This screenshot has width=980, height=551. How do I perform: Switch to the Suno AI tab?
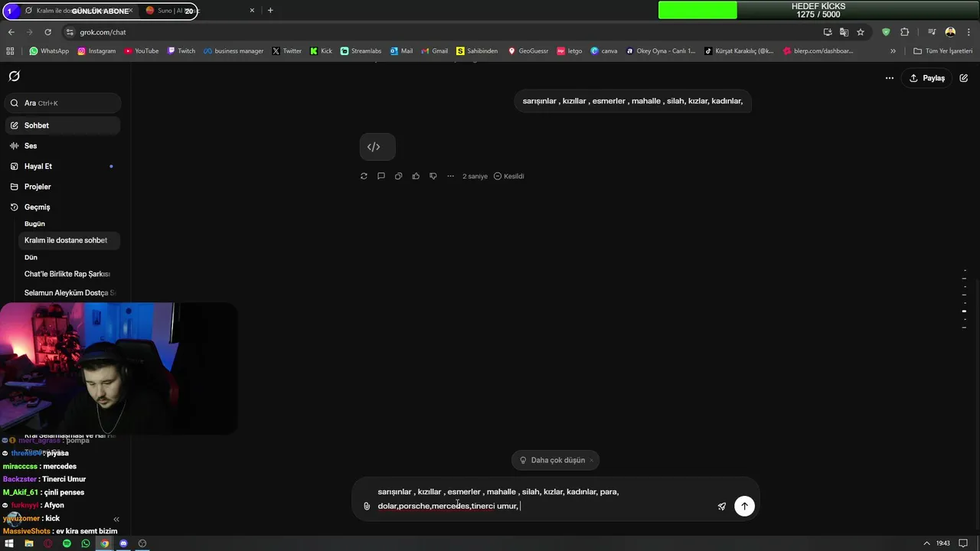click(x=191, y=11)
